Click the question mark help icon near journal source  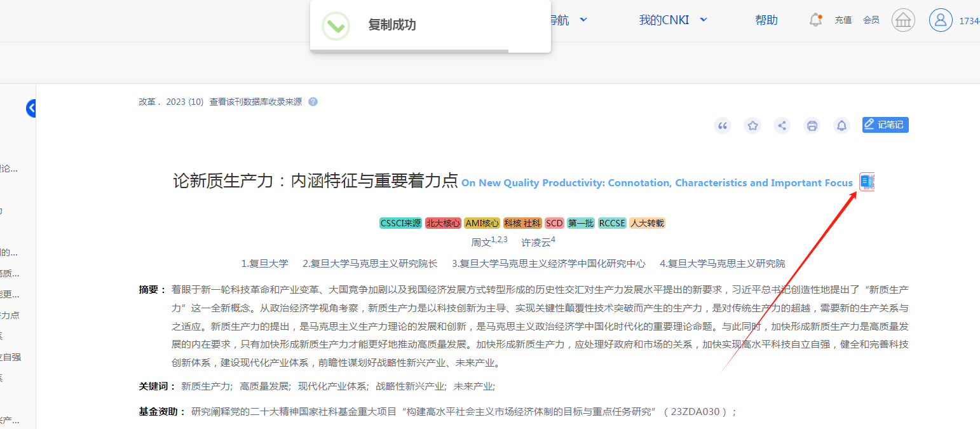pos(313,102)
